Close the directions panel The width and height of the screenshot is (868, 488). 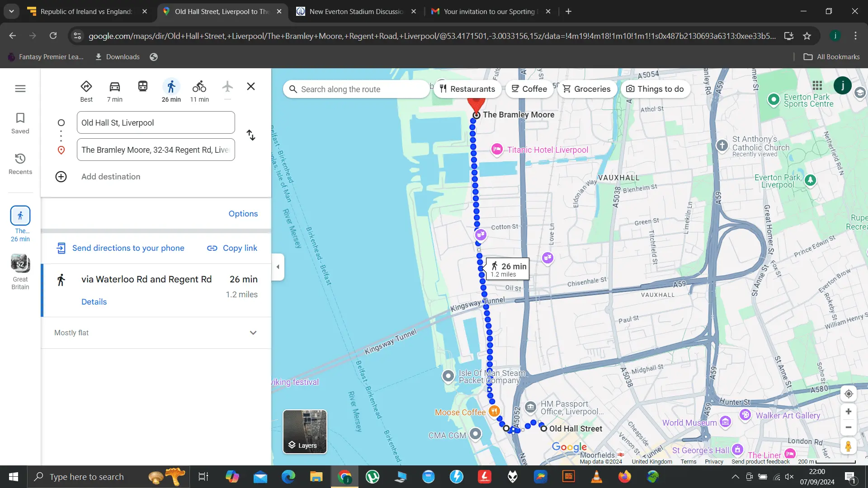(251, 86)
